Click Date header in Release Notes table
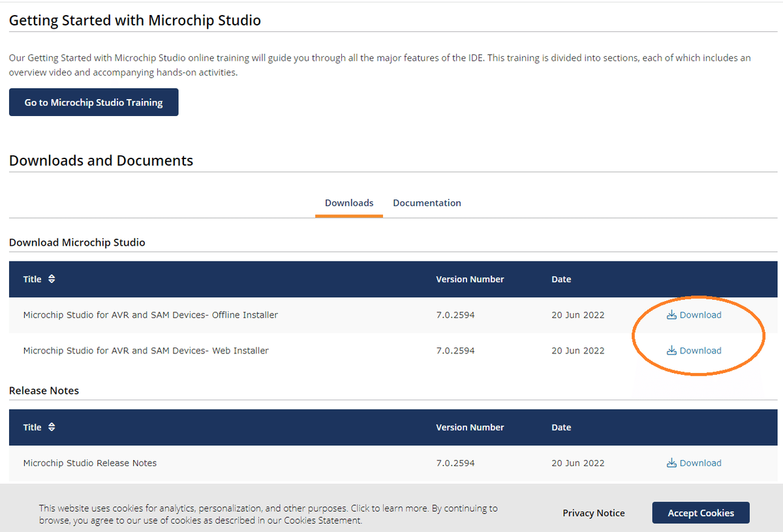The image size is (783, 532). 561,427
